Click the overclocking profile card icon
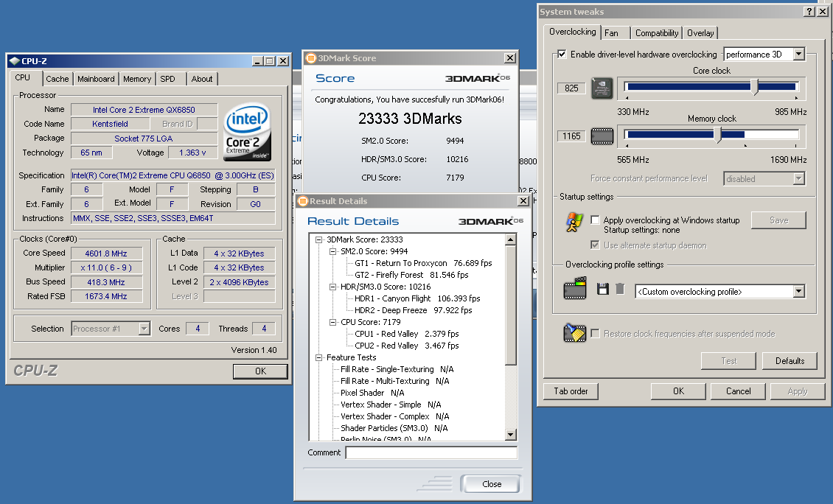This screenshot has height=504, width=833. pos(575,290)
